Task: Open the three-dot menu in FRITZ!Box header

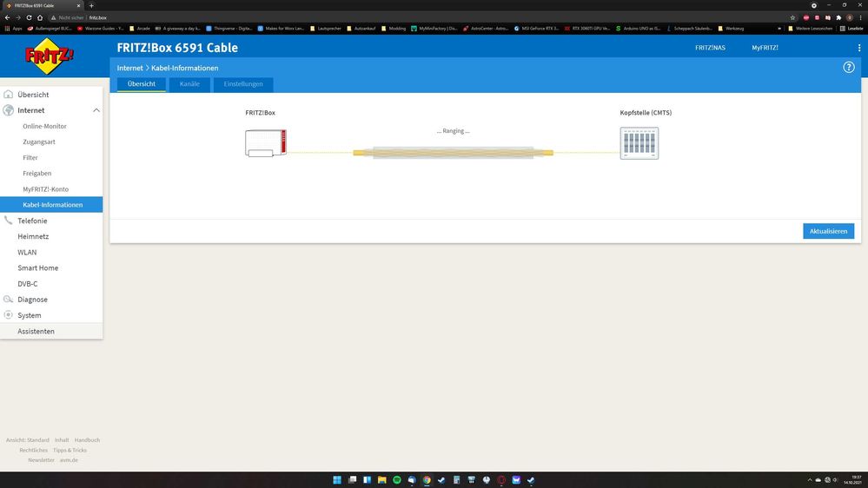Action: (859, 48)
